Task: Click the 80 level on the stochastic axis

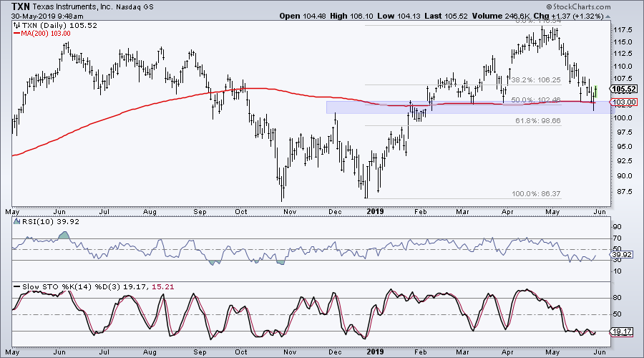Action: (x=617, y=298)
